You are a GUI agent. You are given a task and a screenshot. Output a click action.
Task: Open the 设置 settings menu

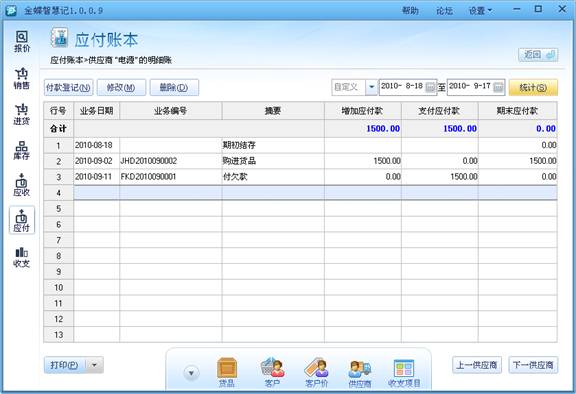coord(480,11)
